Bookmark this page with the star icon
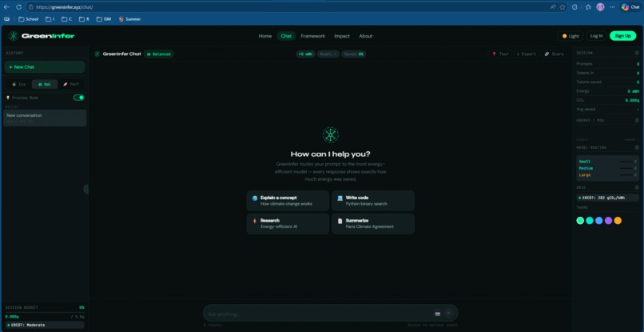This screenshot has height=332, width=644. [563, 7]
